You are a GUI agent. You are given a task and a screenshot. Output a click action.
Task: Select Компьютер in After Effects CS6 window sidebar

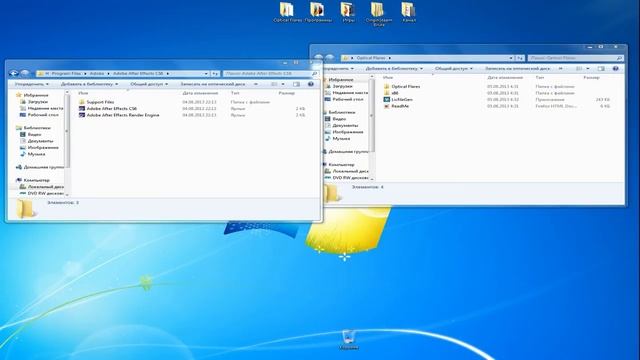point(32,180)
